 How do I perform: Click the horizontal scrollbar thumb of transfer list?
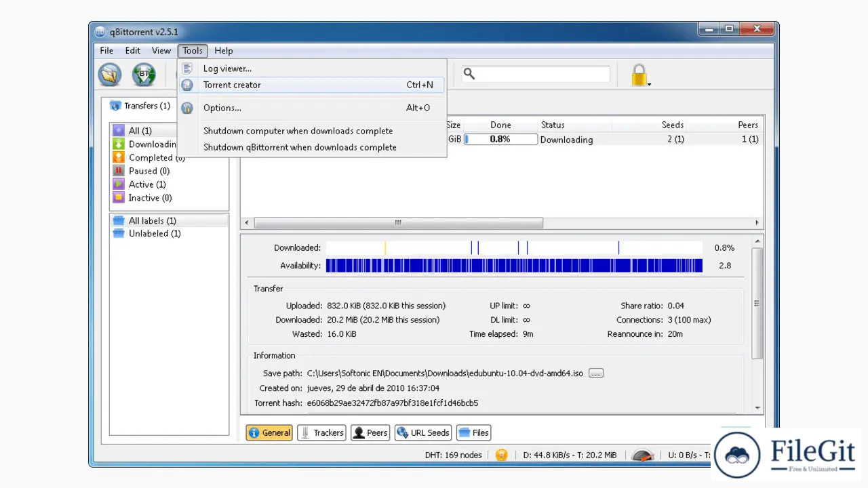coord(398,223)
